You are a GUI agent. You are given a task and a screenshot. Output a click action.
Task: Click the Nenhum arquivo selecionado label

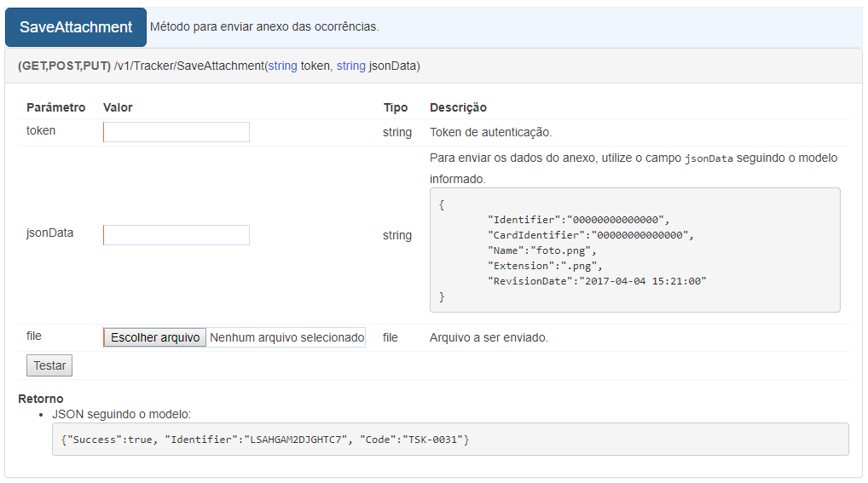coord(286,337)
